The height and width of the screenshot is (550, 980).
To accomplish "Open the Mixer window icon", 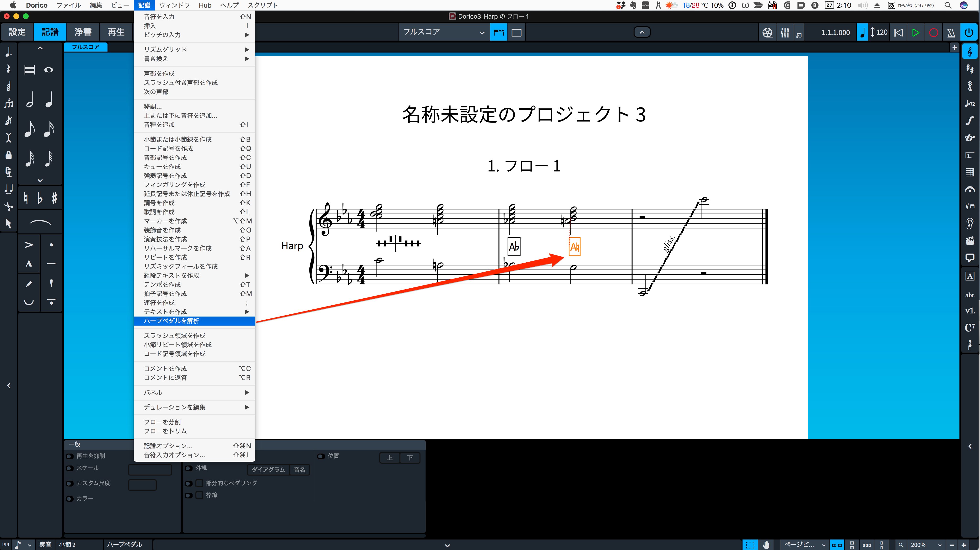I will [x=785, y=33].
